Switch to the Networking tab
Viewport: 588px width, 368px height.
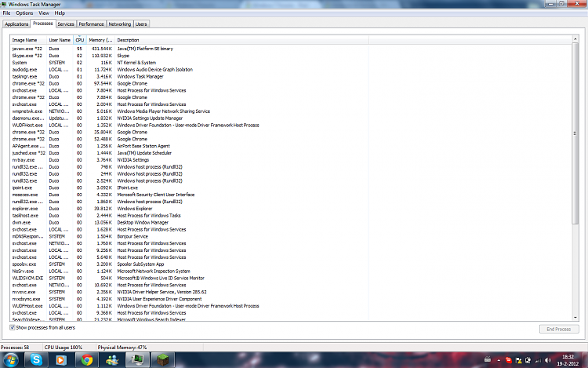point(120,24)
